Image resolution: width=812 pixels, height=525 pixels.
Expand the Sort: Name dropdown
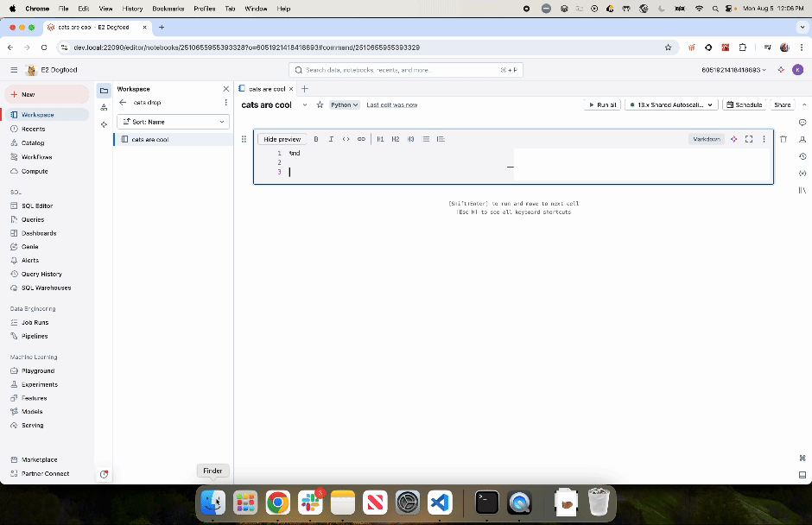[x=173, y=122]
